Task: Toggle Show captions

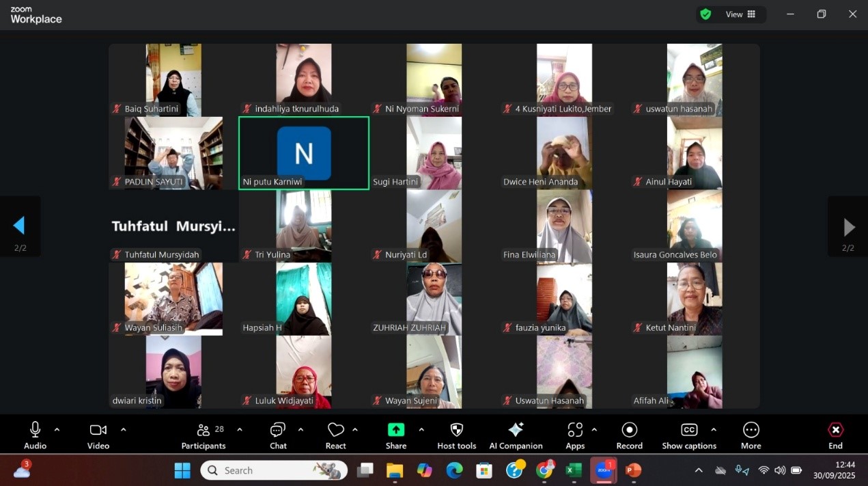Action: point(689,435)
